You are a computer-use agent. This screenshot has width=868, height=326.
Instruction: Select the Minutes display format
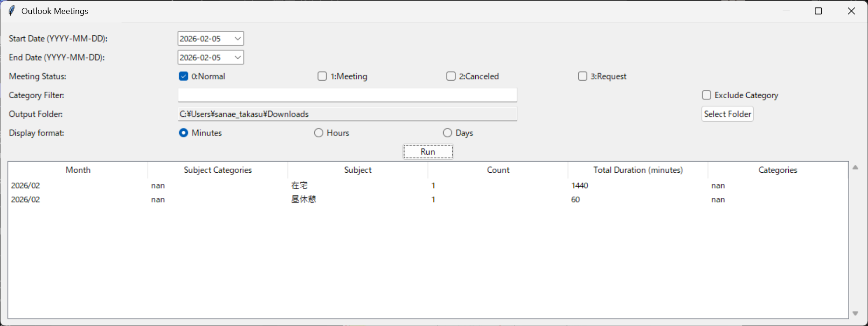[x=183, y=133]
